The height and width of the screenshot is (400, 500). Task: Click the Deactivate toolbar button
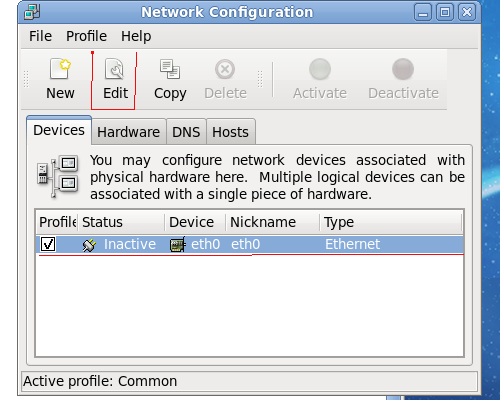pyautogui.click(x=403, y=79)
